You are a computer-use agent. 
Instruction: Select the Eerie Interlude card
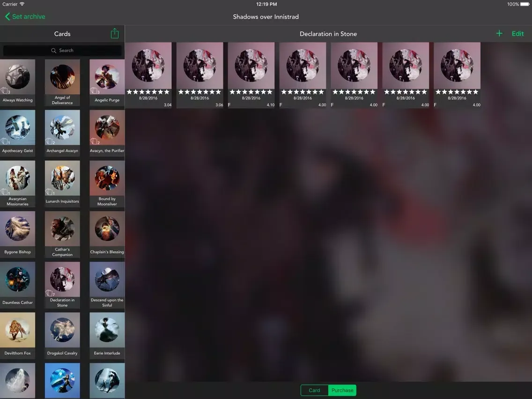[x=107, y=335]
